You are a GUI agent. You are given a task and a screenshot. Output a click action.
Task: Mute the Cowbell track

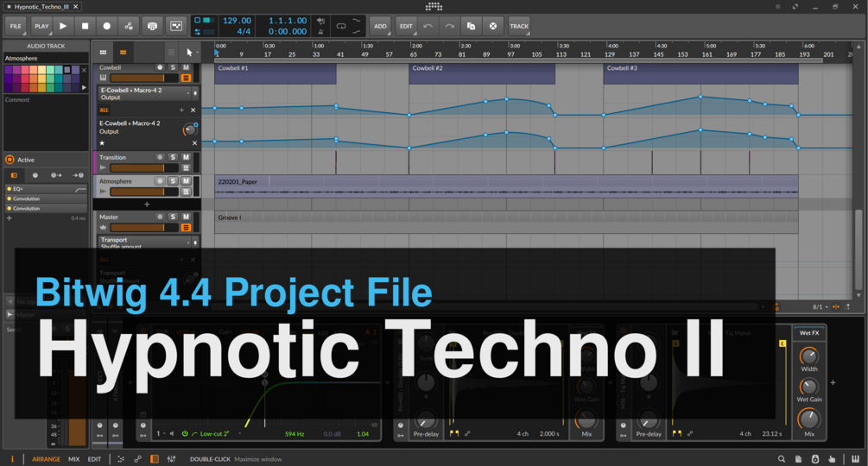[186, 67]
